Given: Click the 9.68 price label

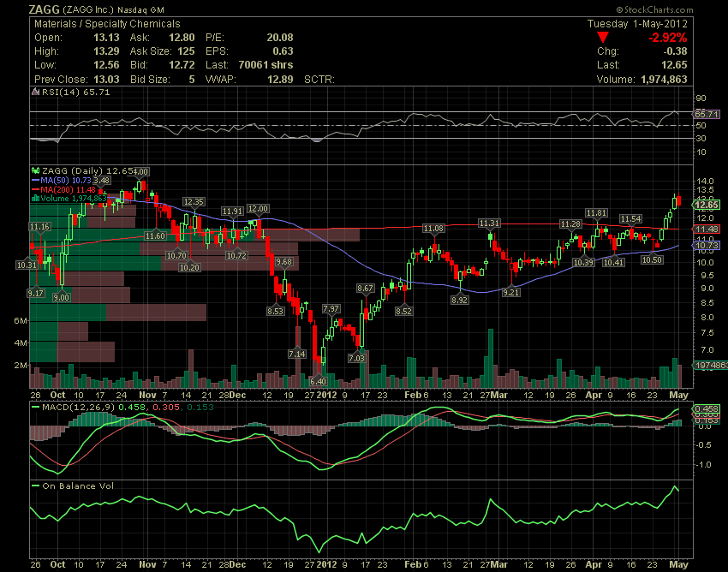Looking at the screenshot, I should point(283,262).
